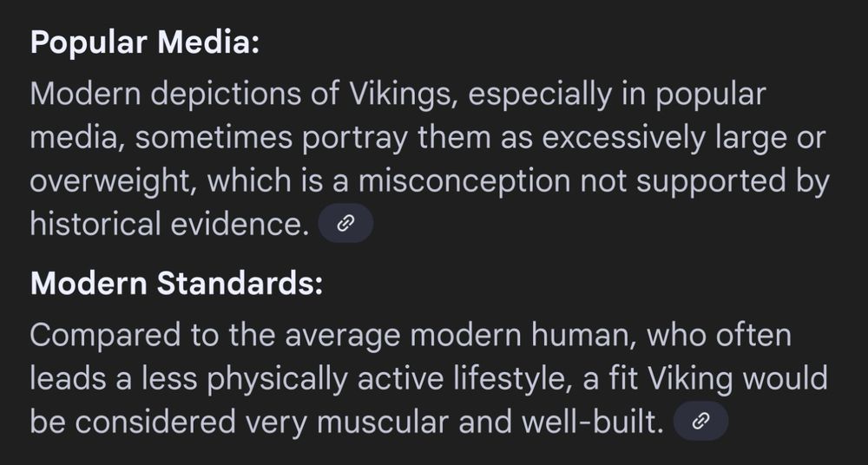Click the word 'excessively' in the first paragraph
The image size is (868, 465).
(x=623, y=137)
